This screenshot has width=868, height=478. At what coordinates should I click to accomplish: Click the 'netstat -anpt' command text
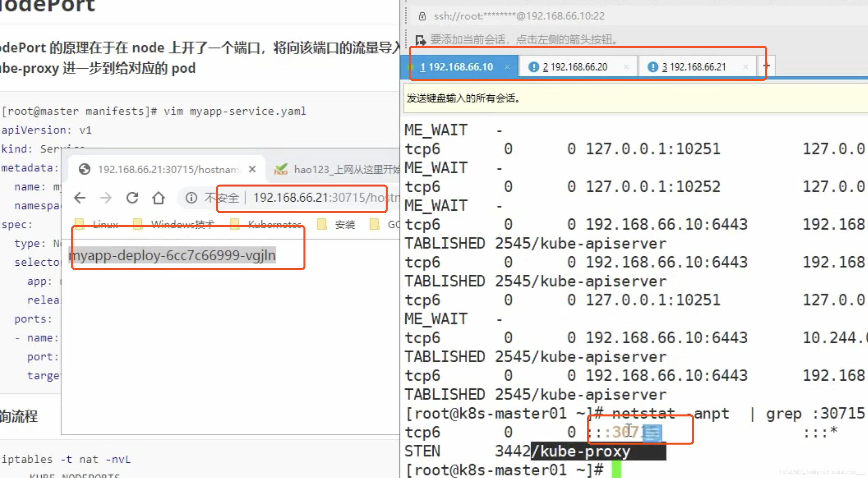(671, 413)
